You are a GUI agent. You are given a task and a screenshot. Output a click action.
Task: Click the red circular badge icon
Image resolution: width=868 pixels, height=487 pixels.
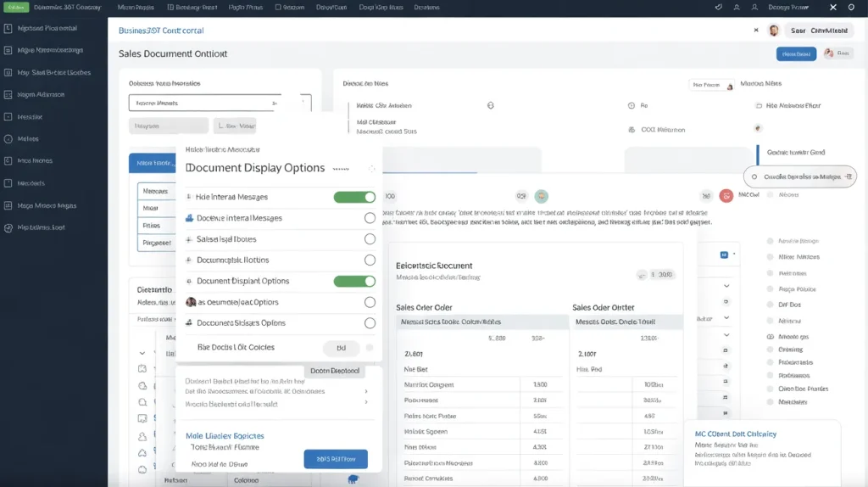point(726,196)
